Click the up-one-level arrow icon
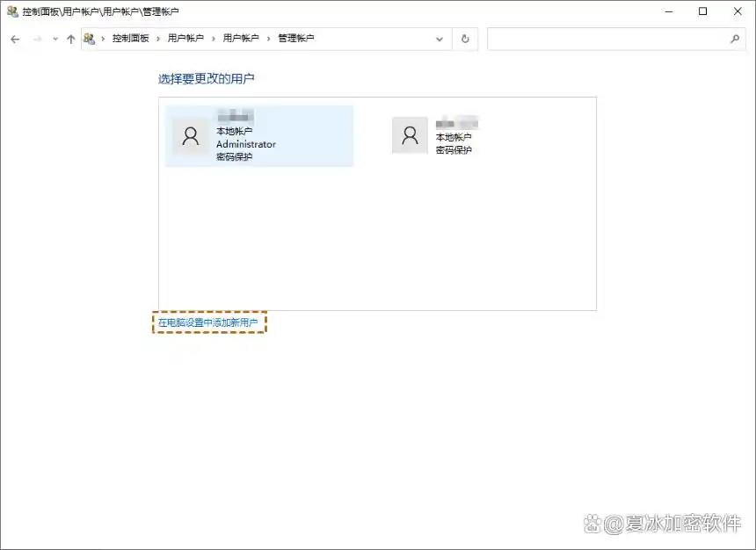Screen dimensions: 756x550 pos(70,38)
